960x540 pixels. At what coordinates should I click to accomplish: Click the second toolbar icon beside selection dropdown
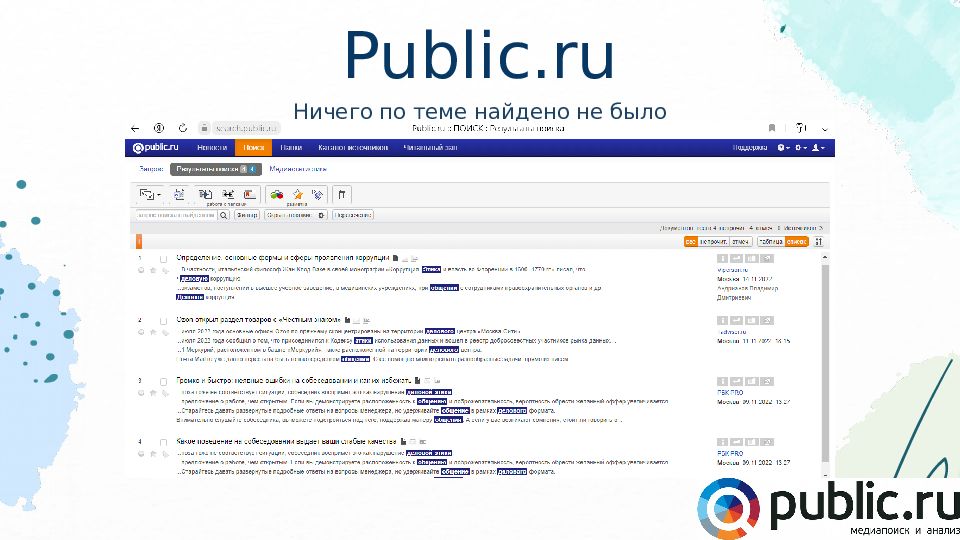coord(179,195)
